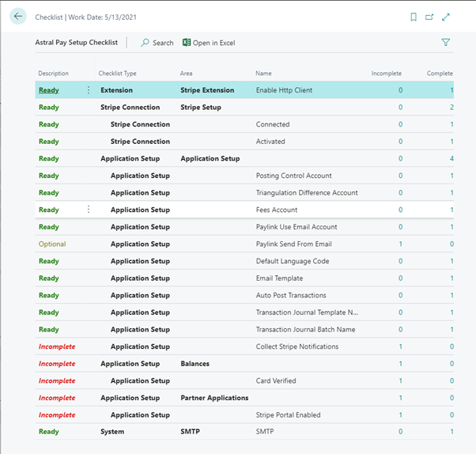Open the Checklist Type column header menu
The width and height of the screenshot is (476, 454).
118,74
